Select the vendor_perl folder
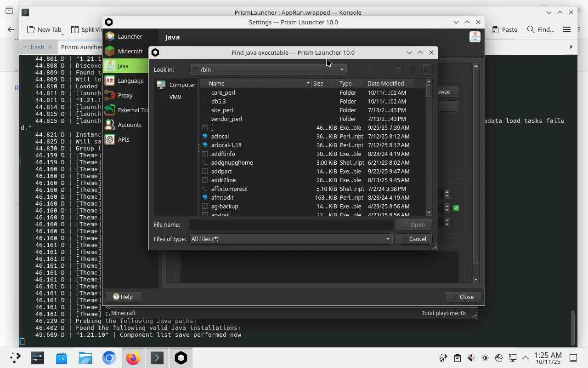 click(x=226, y=119)
